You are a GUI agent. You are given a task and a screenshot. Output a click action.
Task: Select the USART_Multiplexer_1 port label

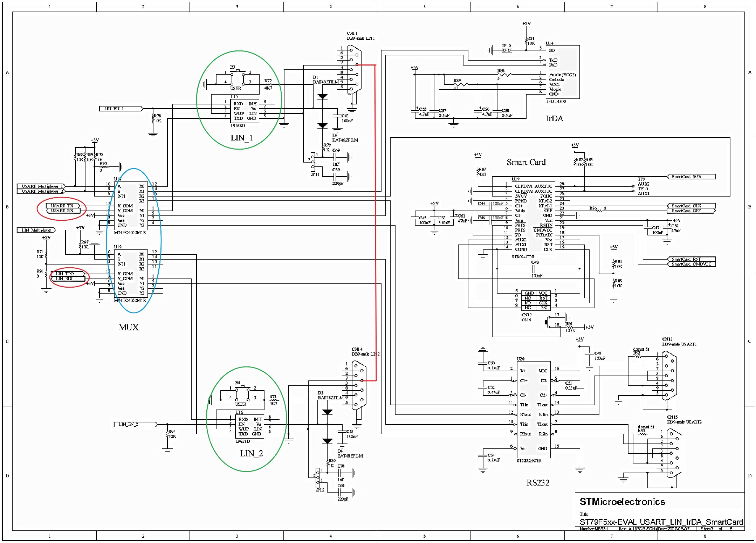[x=41, y=186]
